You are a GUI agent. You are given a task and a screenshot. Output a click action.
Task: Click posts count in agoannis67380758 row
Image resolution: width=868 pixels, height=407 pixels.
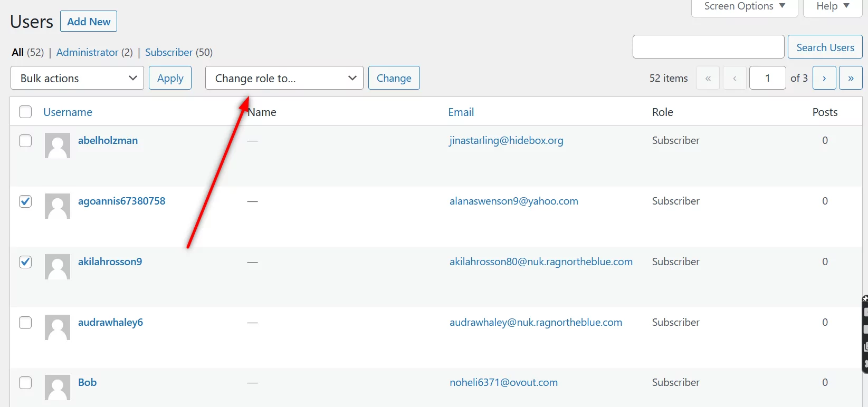point(825,201)
